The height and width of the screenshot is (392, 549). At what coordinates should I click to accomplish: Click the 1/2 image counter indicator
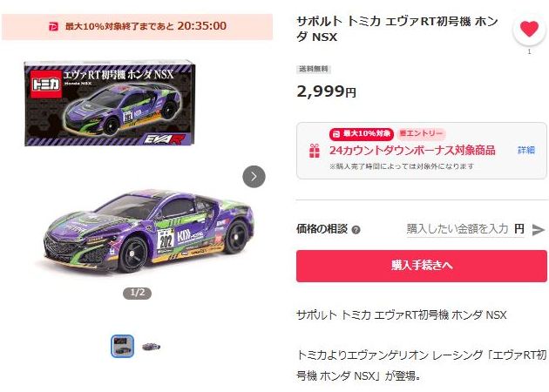coord(138,293)
